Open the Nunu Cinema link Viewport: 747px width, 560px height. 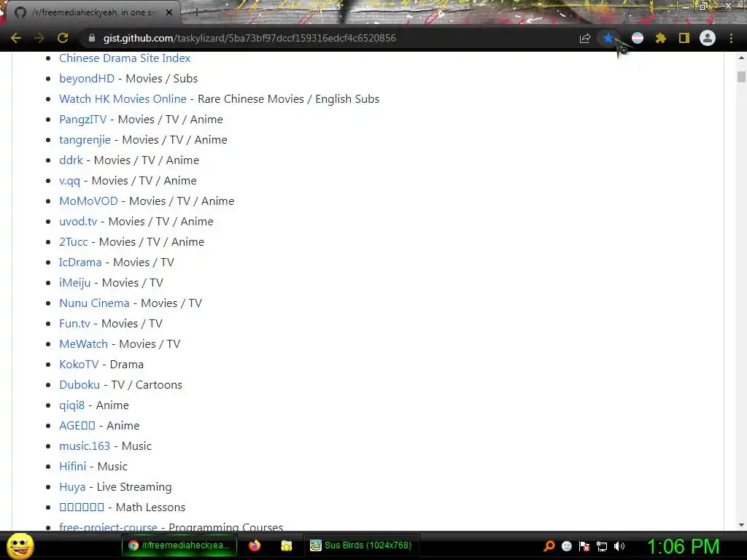94,303
